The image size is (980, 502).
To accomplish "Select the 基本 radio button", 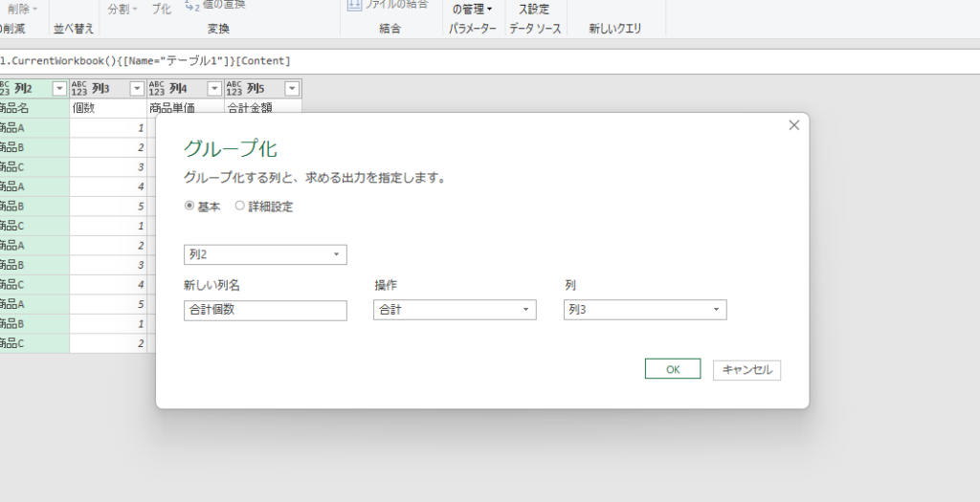I will 189,206.
